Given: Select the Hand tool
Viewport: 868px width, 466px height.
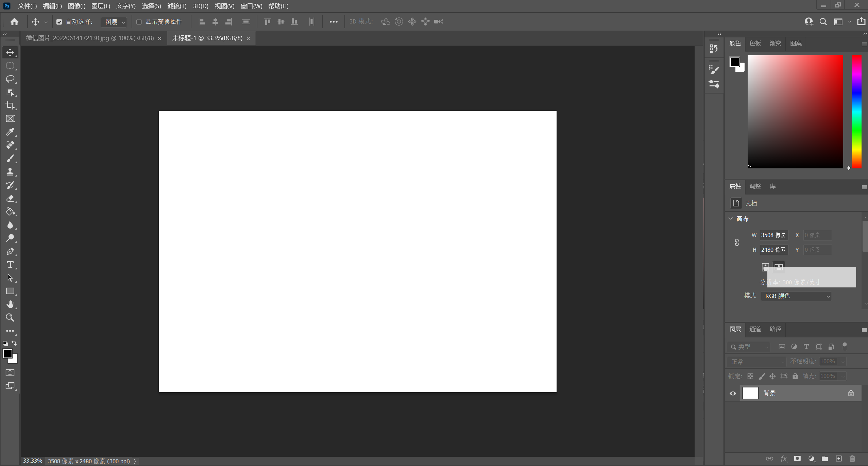Looking at the screenshot, I should [10, 304].
